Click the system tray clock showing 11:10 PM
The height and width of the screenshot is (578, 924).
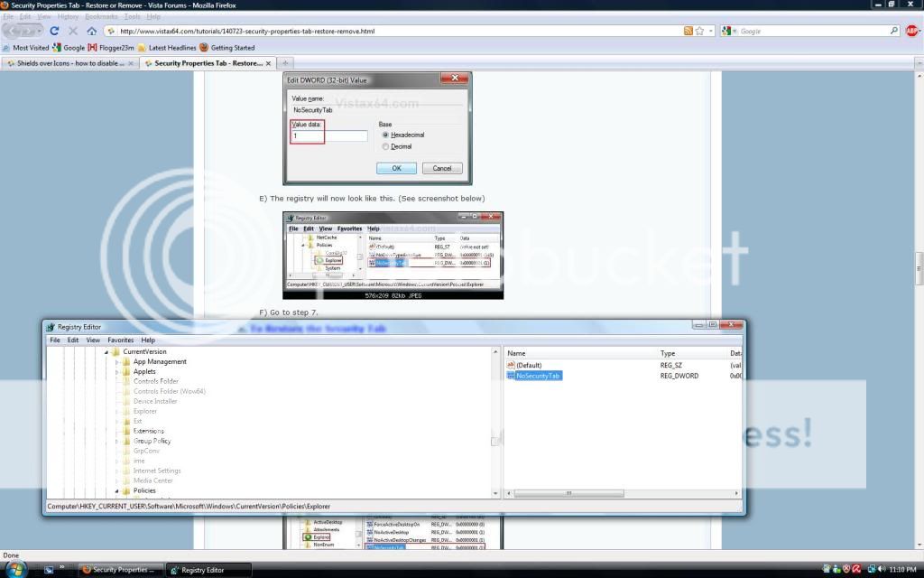(x=902, y=569)
